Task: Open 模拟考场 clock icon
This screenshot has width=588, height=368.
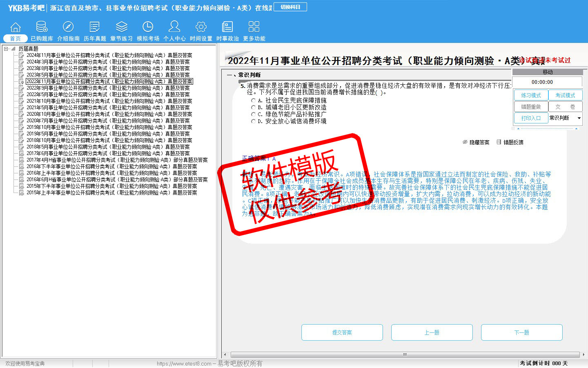Action: 148,27
